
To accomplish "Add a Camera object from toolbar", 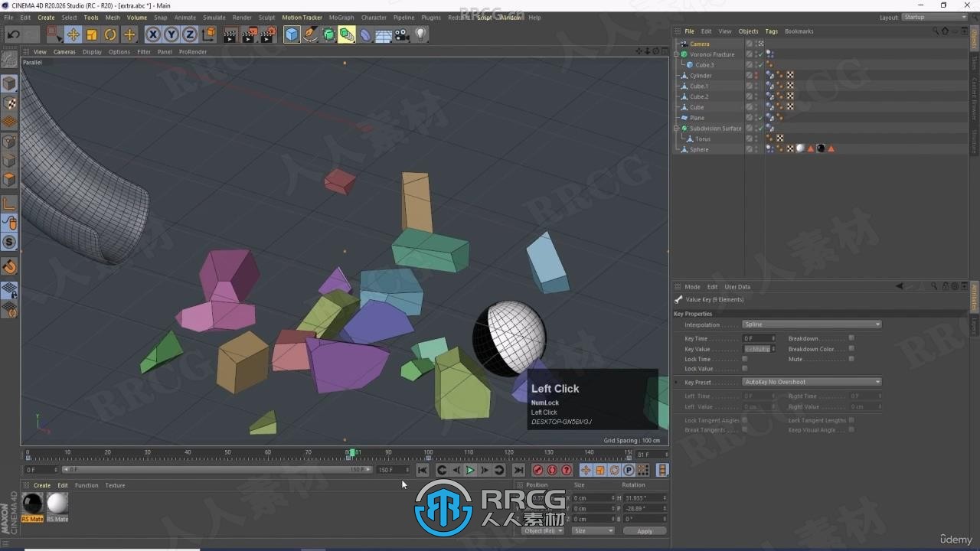I will point(402,34).
